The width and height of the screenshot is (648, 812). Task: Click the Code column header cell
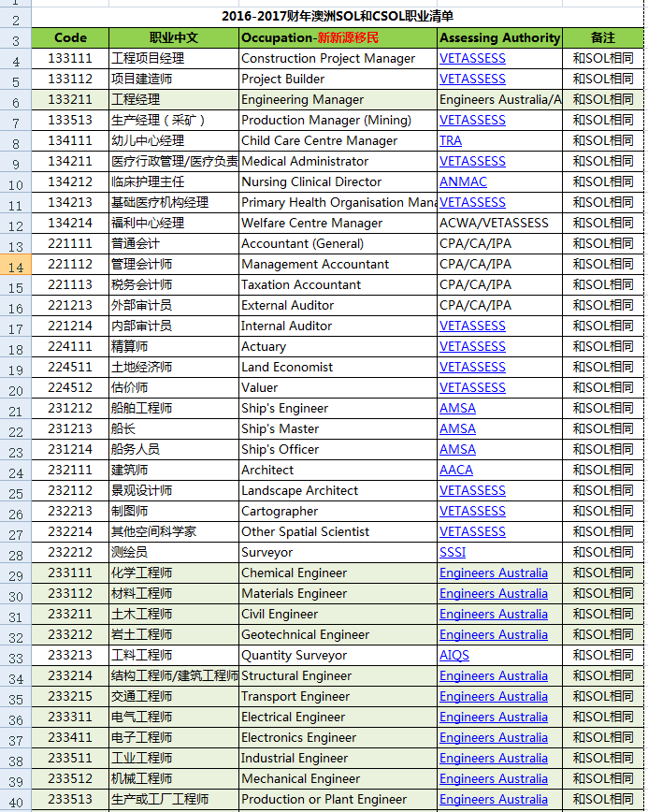pos(70,37)
